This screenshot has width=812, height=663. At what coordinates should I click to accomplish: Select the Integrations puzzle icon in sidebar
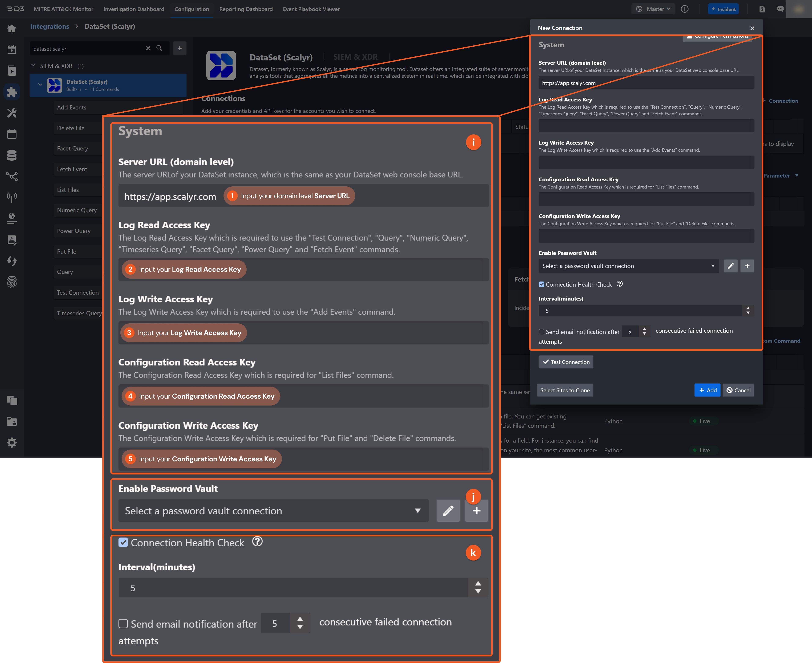(12, 92)
